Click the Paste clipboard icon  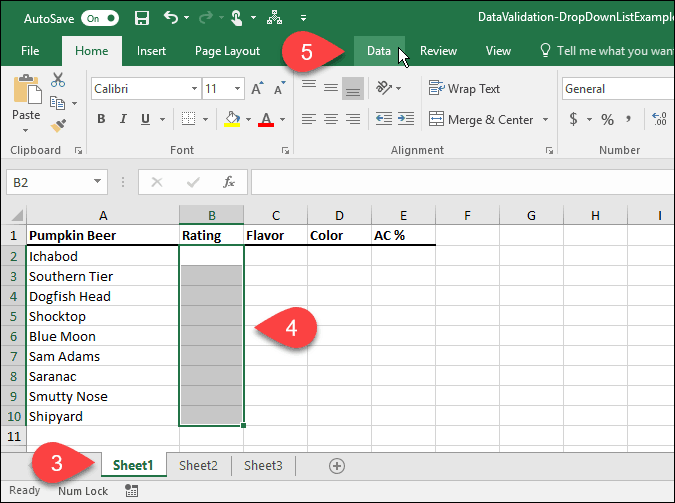pos(28,89)
